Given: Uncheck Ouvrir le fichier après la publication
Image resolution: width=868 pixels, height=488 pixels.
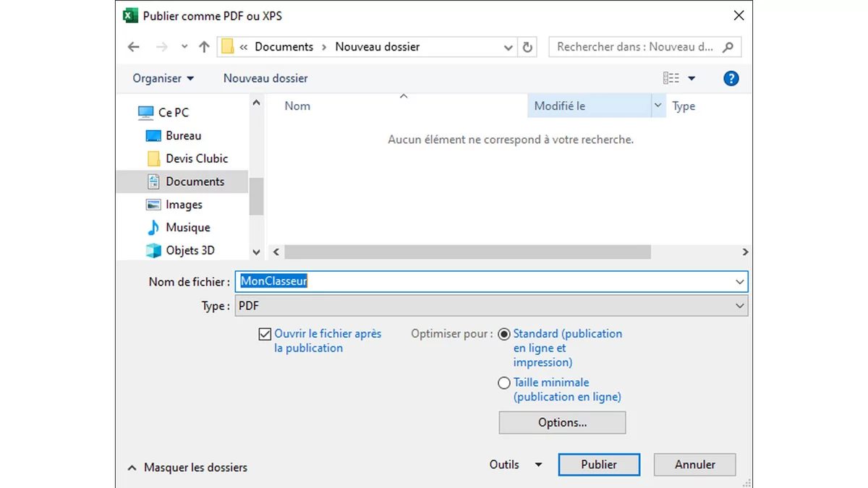Looking at the screenshot, I should (265, 334).
